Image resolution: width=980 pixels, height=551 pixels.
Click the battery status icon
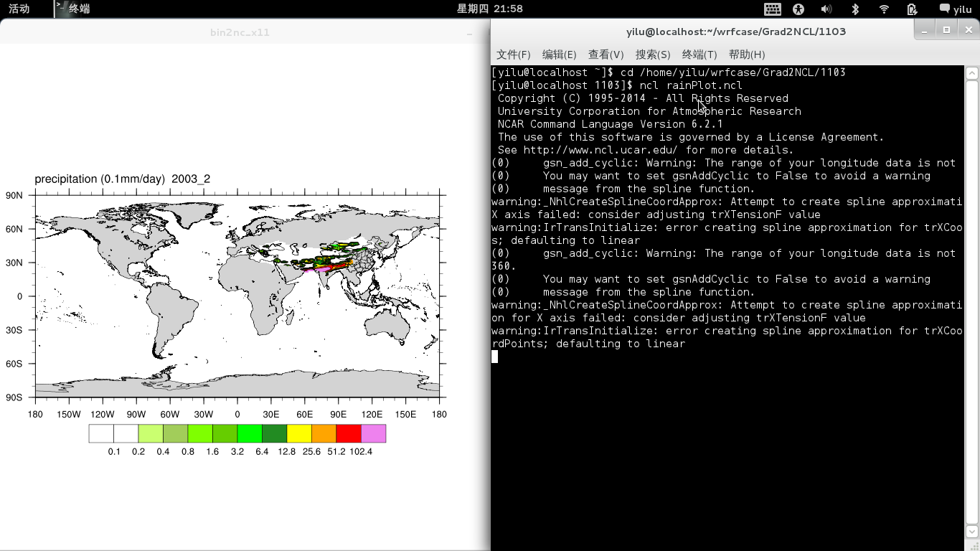click(x=912, y=9)
